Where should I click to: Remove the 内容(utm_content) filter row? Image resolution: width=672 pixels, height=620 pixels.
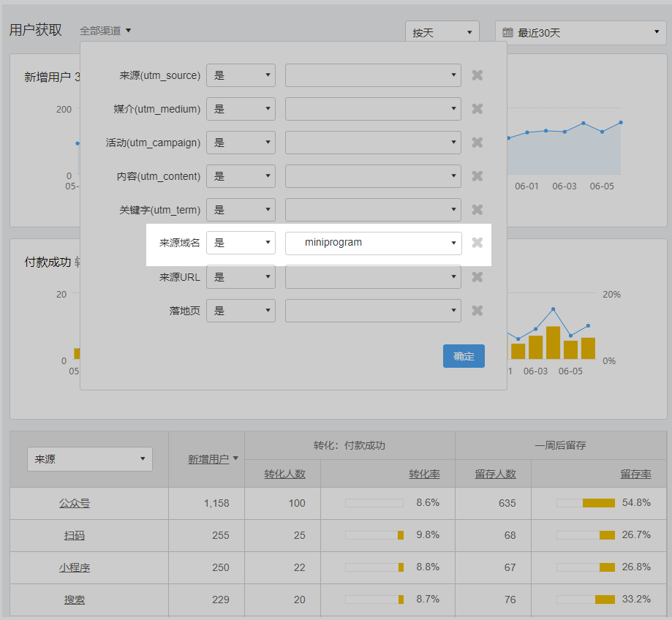point(477,175)
